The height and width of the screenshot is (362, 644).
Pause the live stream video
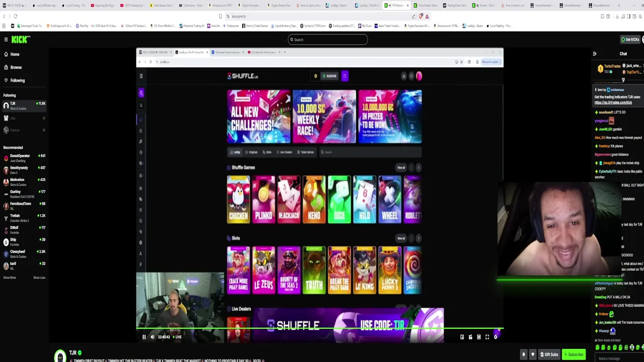tap(144, 337)
